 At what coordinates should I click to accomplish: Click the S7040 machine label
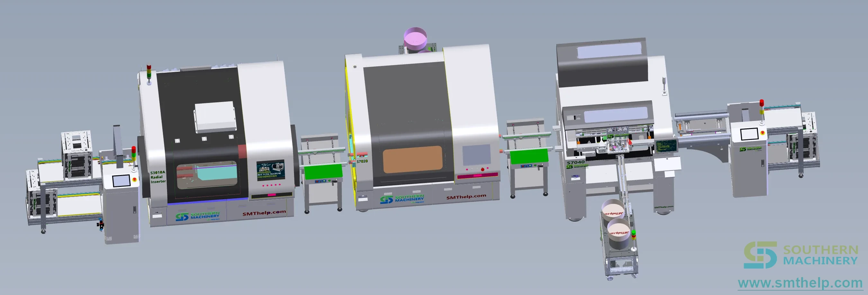[x=576, y=162]
